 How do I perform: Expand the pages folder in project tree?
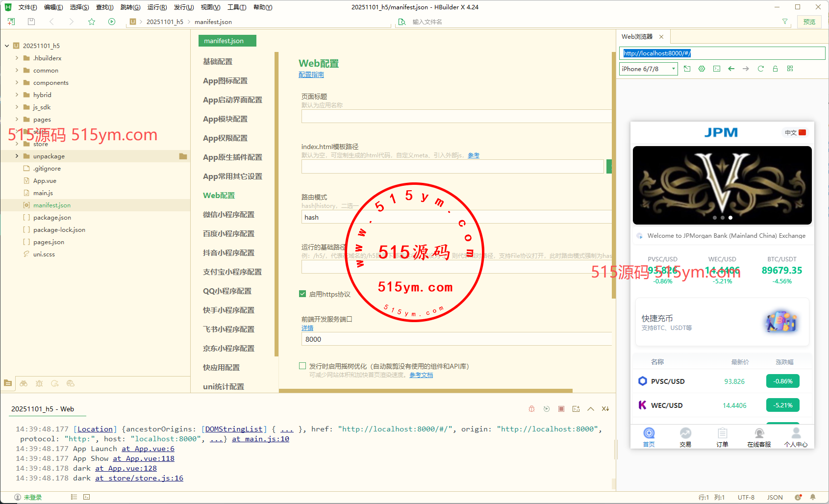pyautogui.click(x=17, y=119)
